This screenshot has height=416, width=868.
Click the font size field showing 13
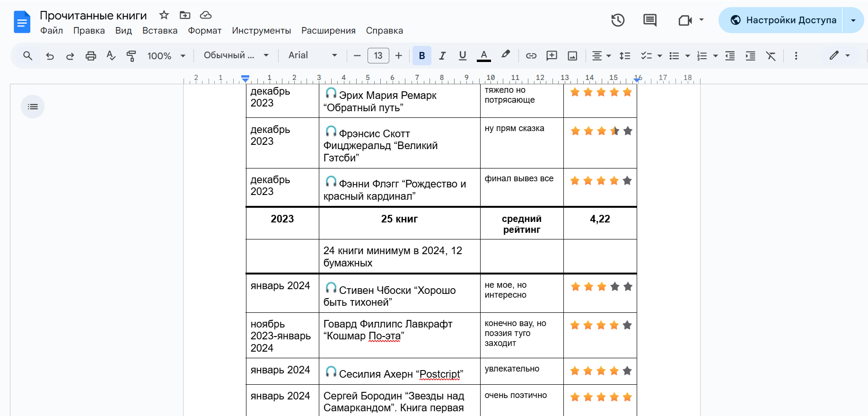(378, 56)
